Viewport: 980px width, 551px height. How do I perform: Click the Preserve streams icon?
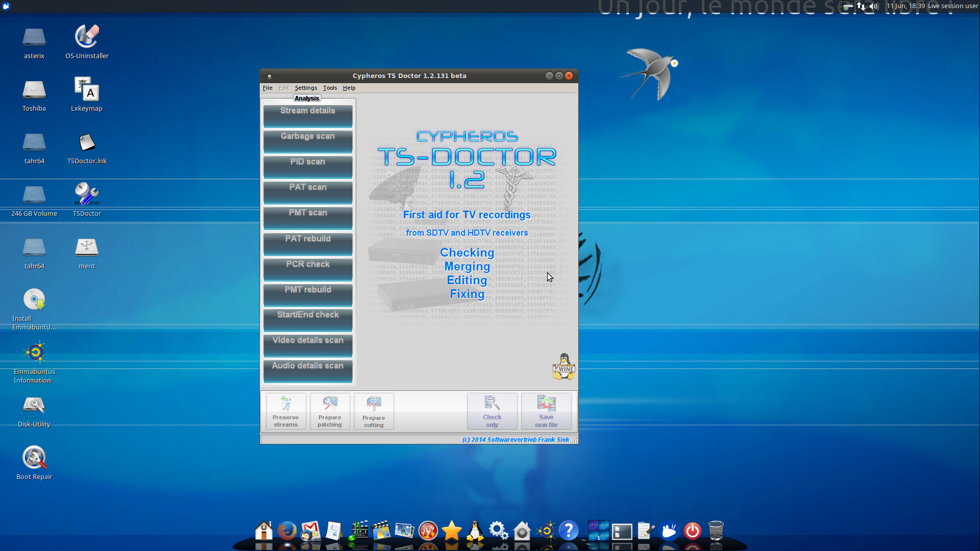coord(286,411)
